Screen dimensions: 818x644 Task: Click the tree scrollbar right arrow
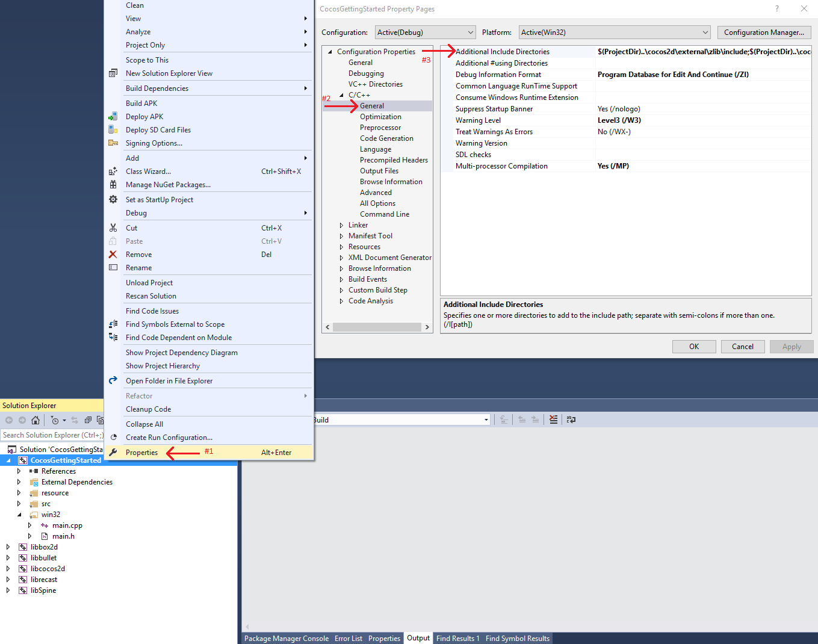pyautogui.click(x=427, y=327)
